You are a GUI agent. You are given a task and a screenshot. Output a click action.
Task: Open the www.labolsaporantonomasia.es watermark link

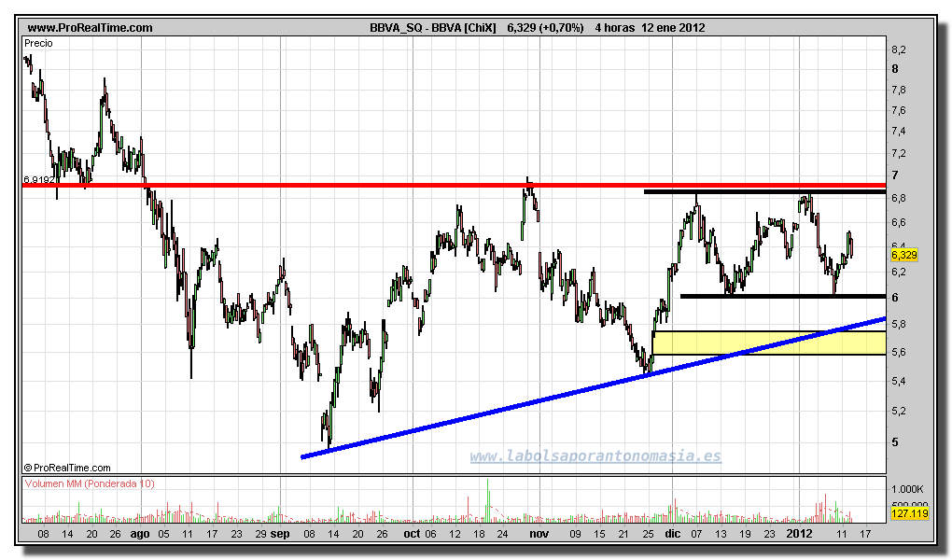click(x=595, y=456)
